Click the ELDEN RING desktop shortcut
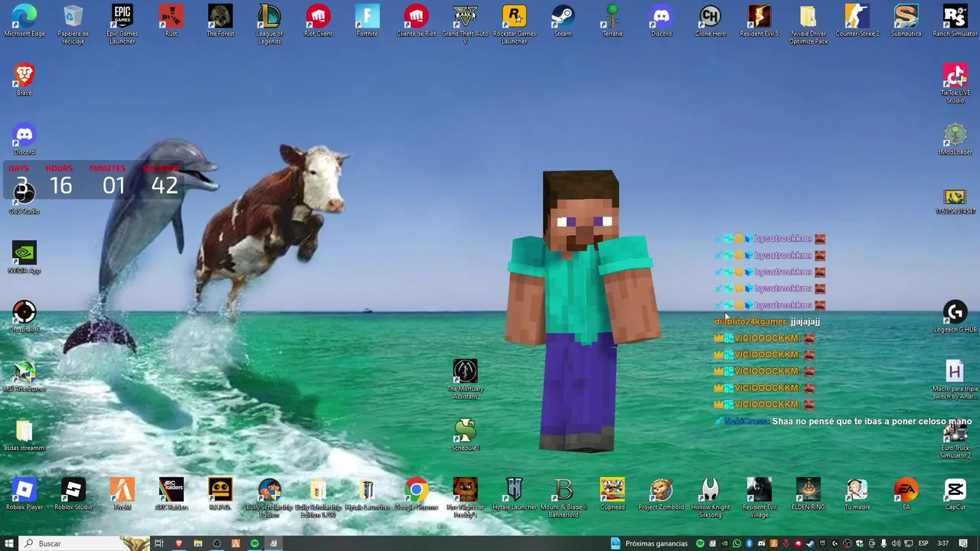Viewport: 980px width, 551px height. [x=808, y=494]
